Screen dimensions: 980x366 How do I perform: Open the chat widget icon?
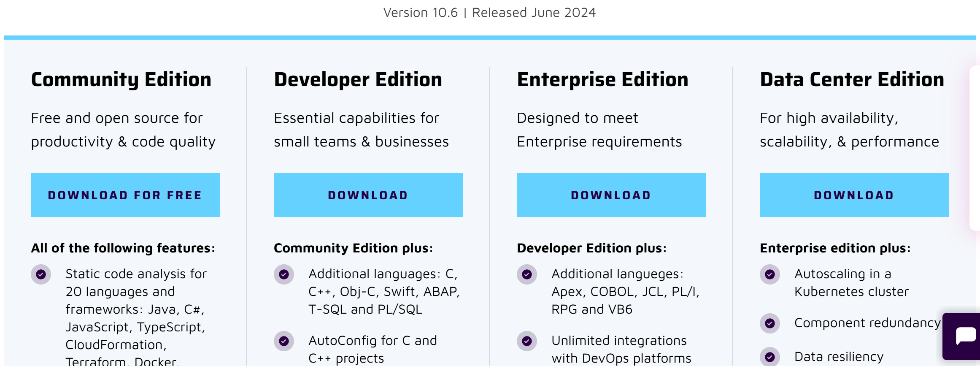click(x=965, y=336)
